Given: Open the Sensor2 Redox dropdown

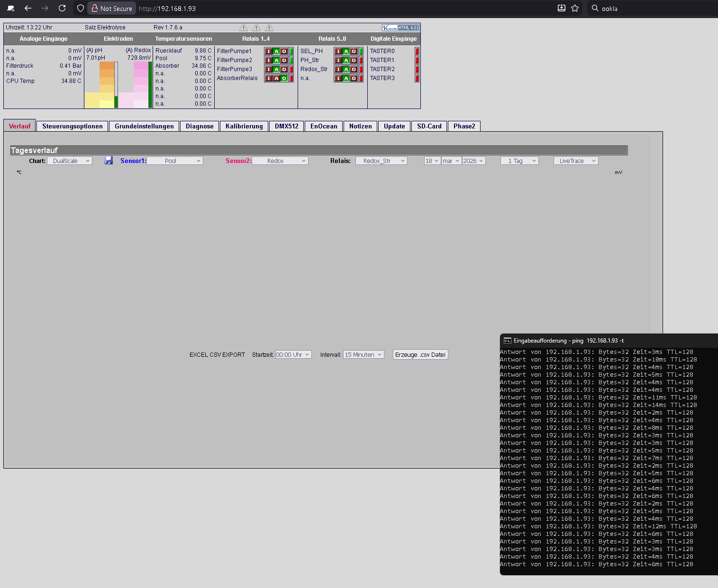Looking at the screenshot, I should 280,161.
